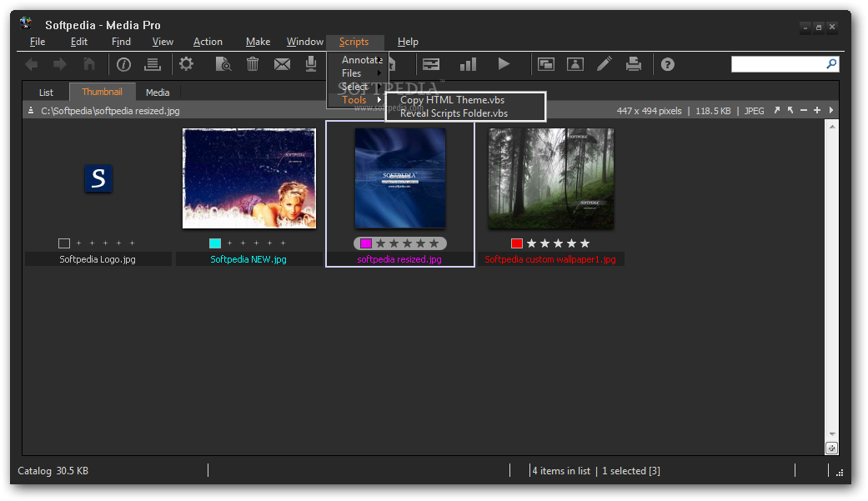Click the file name Softpedia custom wallpaper1.jpg
The height and width of the screenshot is (501, 868).
(x=550, y=259)
